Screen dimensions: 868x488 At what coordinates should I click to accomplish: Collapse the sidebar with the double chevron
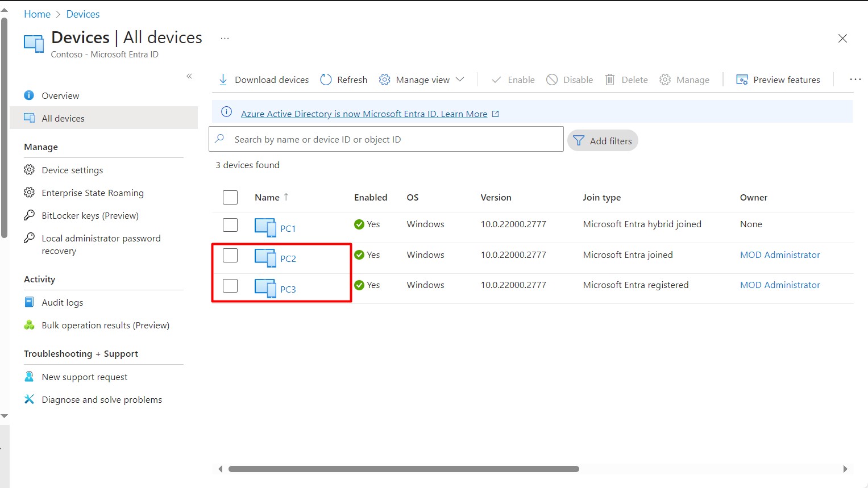[x=189, y=76]
